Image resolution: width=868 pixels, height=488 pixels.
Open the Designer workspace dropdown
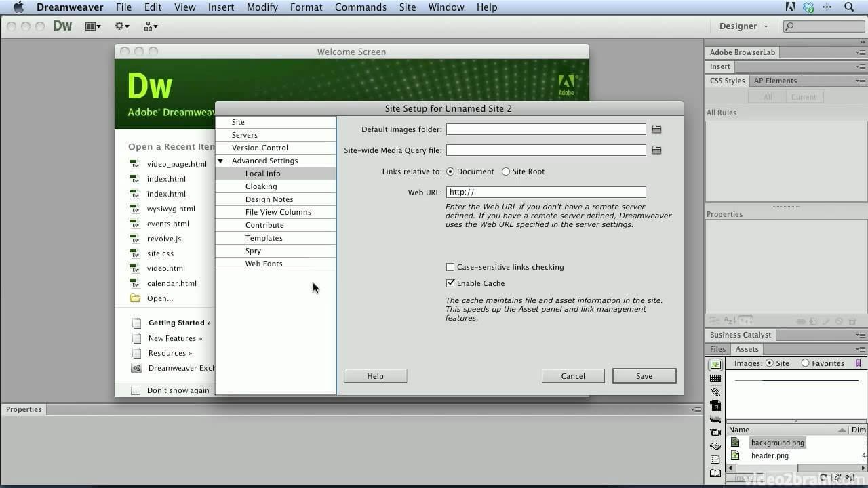744,26
